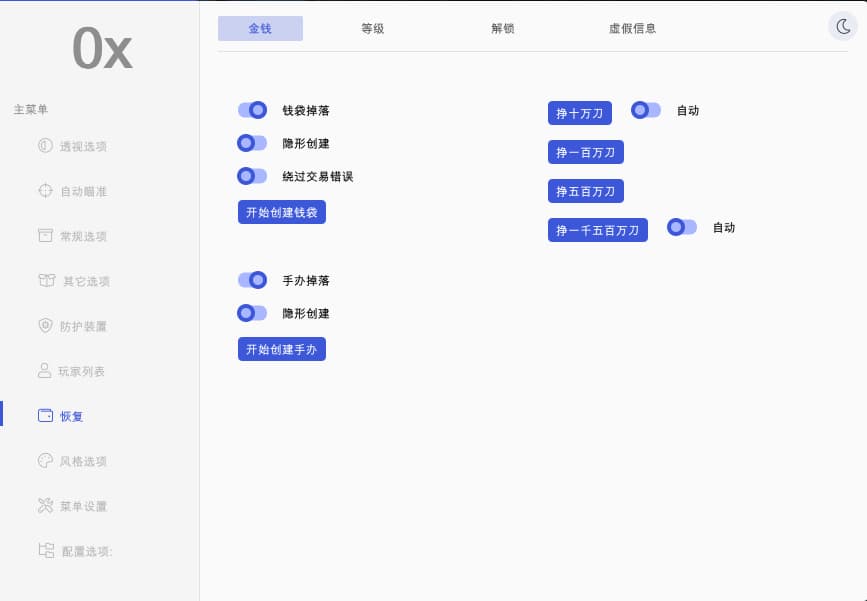Click the 挣五百万刀 button
The height and width of the screenshot is (601, 867).
[x=586, y=191]
